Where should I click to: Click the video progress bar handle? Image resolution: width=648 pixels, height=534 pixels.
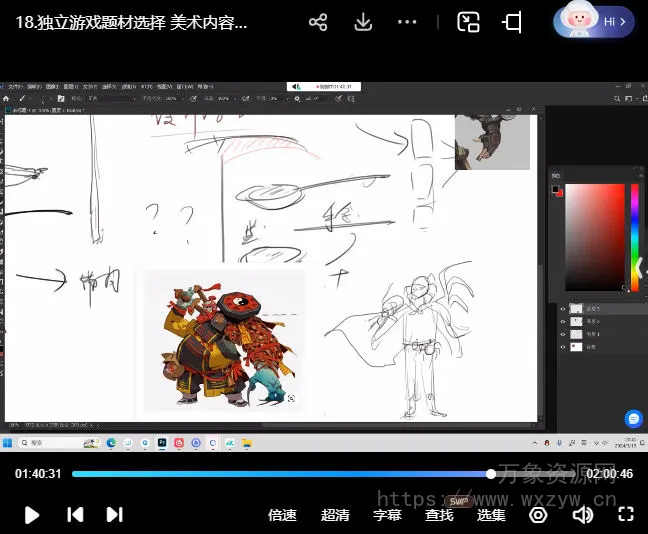pos(491,474)
